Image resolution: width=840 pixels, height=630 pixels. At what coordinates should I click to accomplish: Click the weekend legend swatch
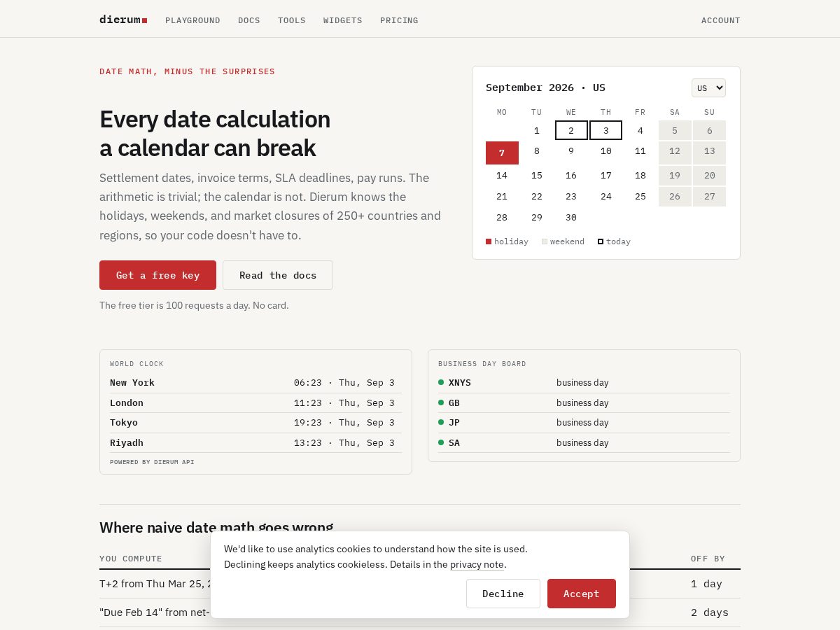[545, 241]
